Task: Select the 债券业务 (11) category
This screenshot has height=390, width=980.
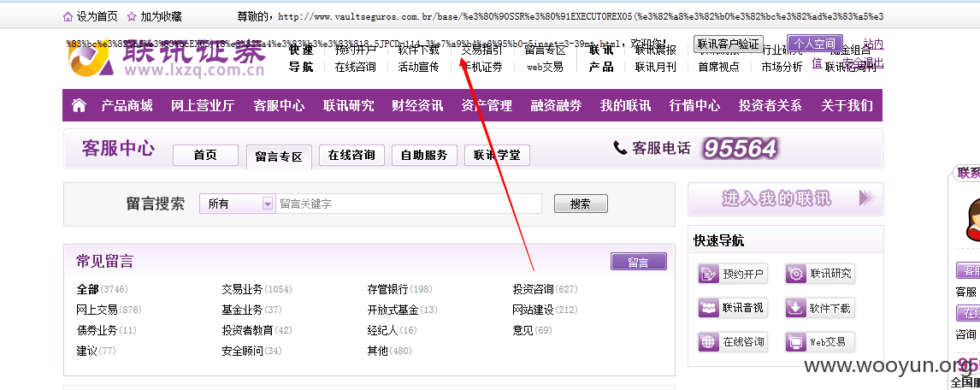Action: point(106,330)
